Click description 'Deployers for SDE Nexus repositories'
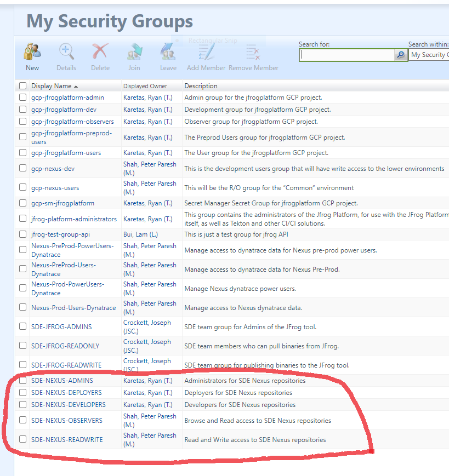Image resolution: width=449 pixels, height=476 pixels. point(238,393)
